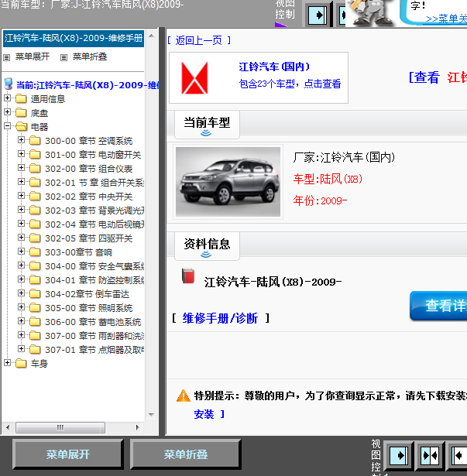Click tree vertical scrollbar down arrow
This screenshot has height=476, width=467.
click(x=151, y=414)
